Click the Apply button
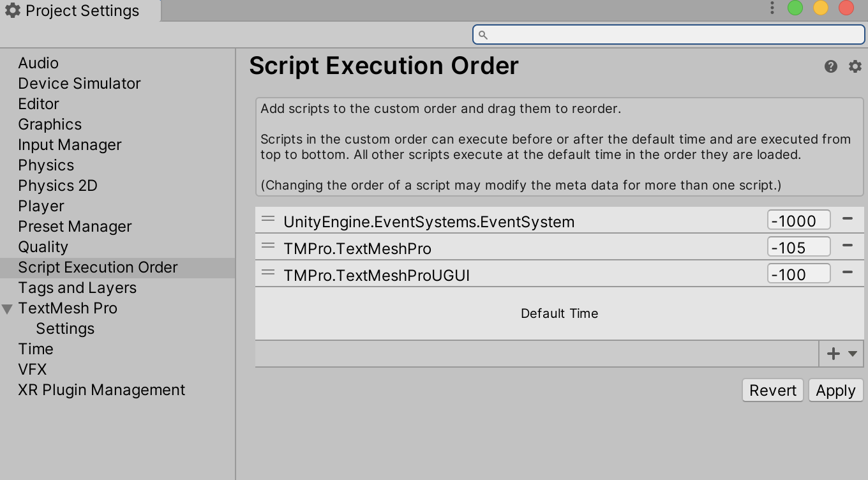The image size is (868, 480). tap(835, 391)
